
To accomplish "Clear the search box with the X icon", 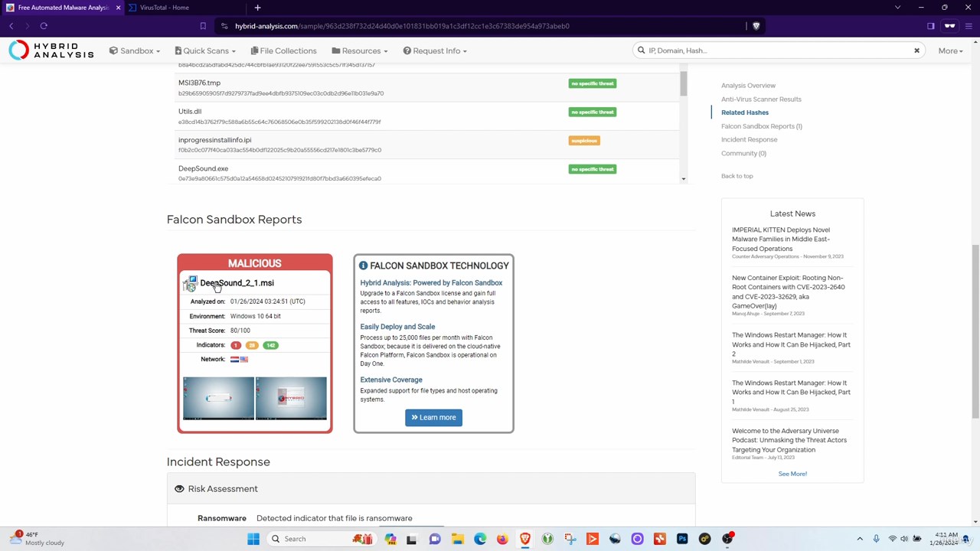I will [916, 51].
